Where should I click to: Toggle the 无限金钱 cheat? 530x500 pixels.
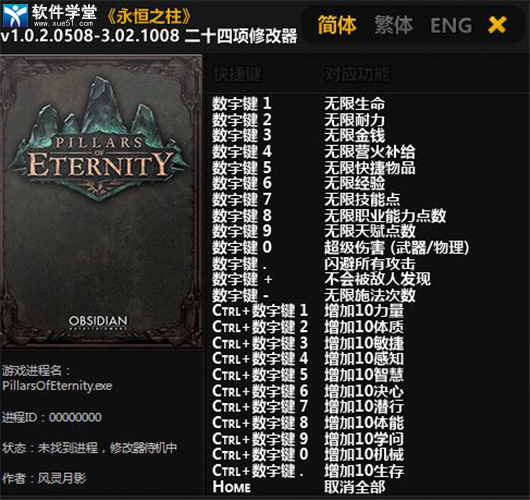(355, 135)
